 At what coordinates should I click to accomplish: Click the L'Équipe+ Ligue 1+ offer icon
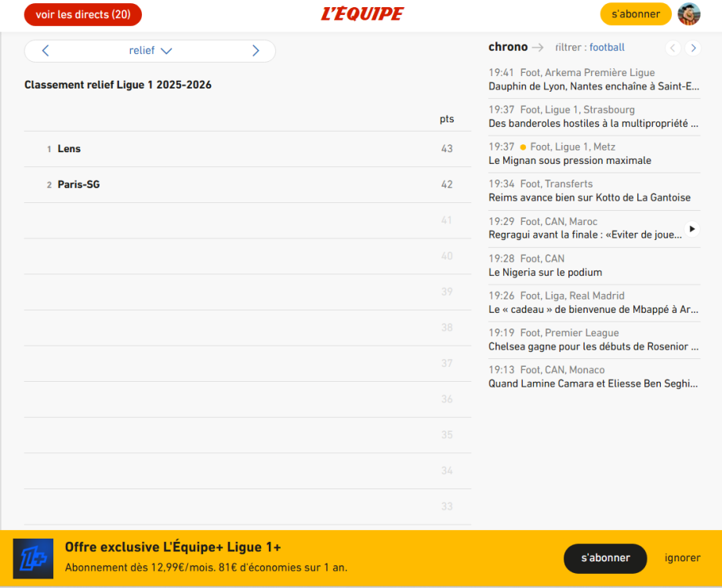pyautogui.click(x=33, y=558)
